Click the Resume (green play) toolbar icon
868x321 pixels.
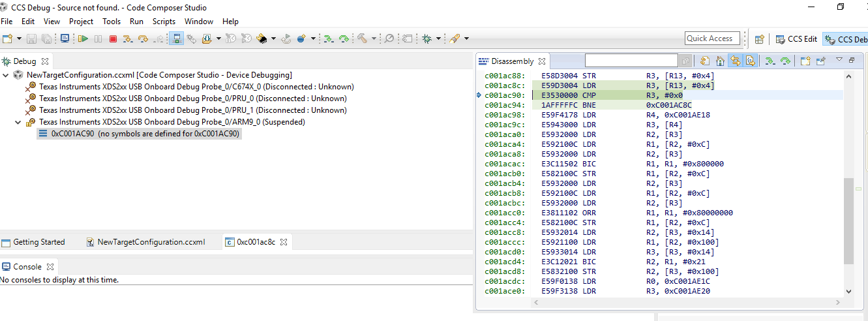(83, 38)
